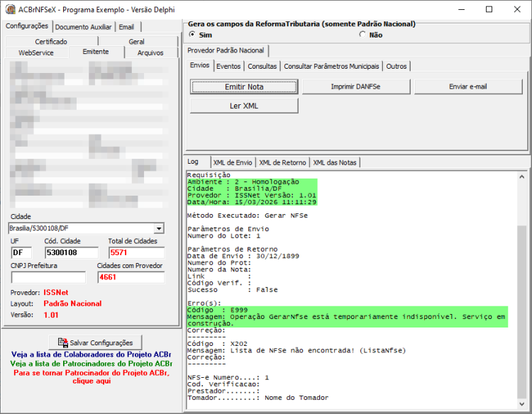532x414 pixels.
Task: Maximize the ACBrNFSeX window
Action: tap(489, 9)
